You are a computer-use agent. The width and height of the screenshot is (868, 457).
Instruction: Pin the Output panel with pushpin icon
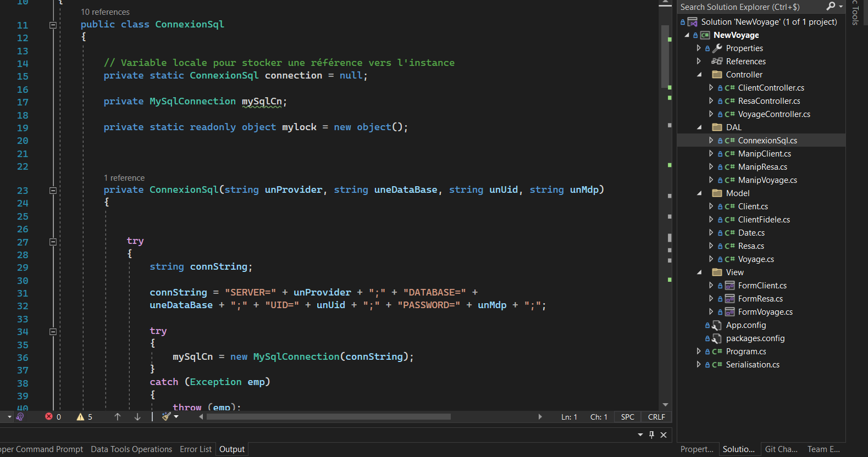651,434
